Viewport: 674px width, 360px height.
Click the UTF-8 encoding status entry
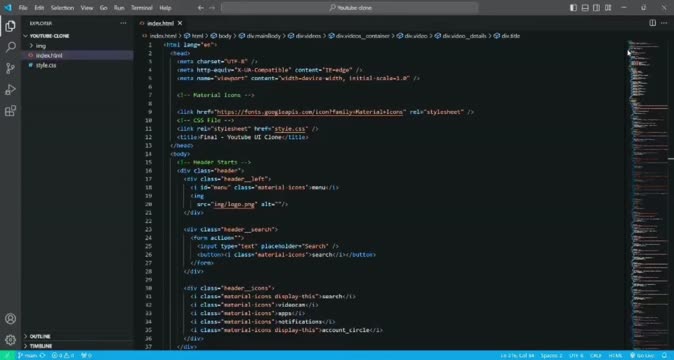[576, 355]
